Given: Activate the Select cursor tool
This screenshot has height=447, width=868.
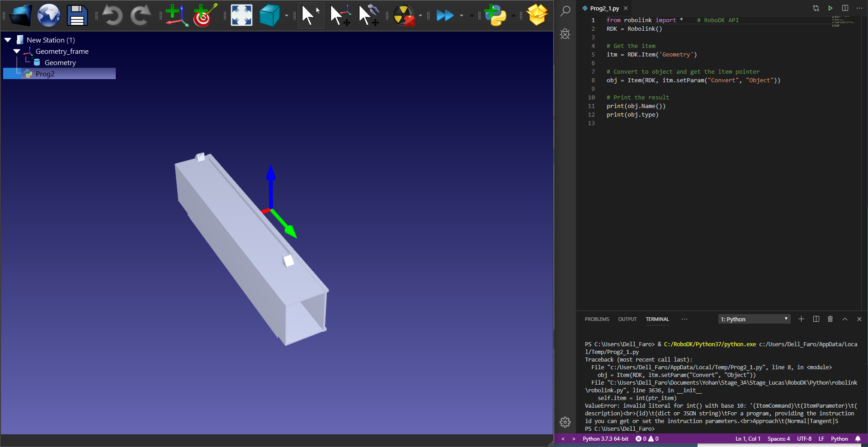Looking at the screenshot, I should (311, 15).
